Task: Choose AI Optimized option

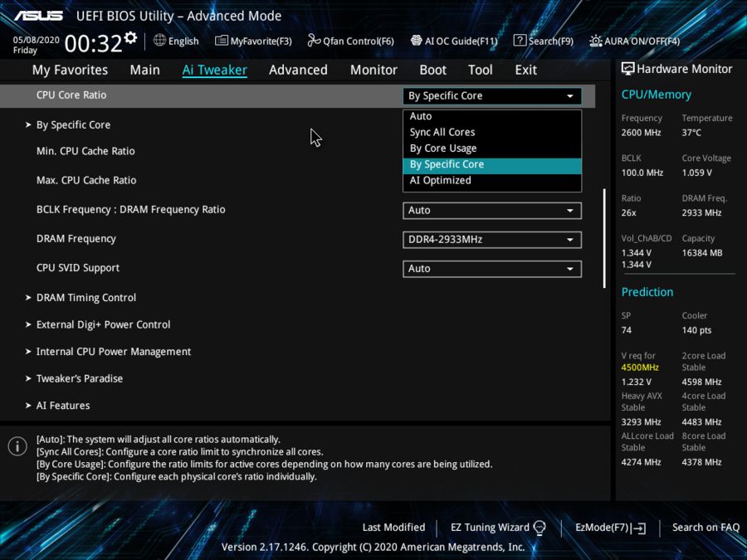Action: [491, 181]
